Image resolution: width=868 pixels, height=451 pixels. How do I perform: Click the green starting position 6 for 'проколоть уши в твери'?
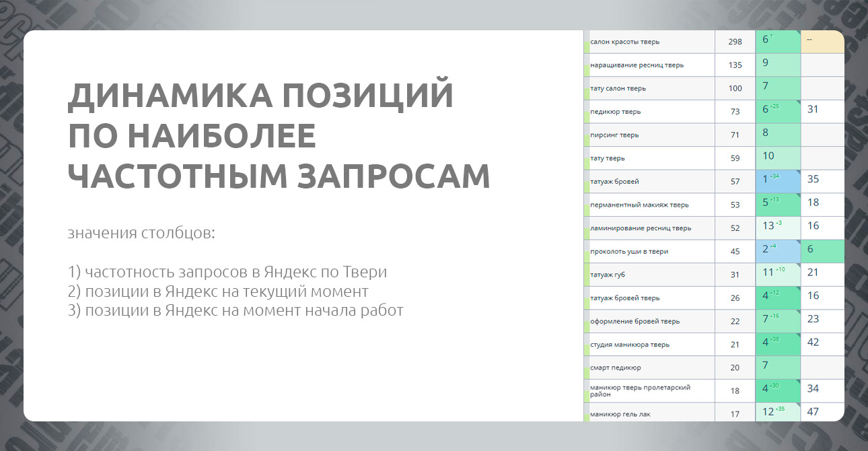[x=822, y=250]
